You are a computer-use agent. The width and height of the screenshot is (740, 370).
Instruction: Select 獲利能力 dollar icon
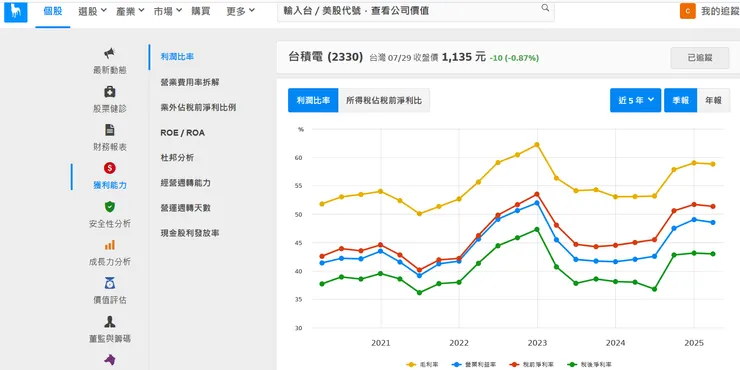[x=109, y=168]
